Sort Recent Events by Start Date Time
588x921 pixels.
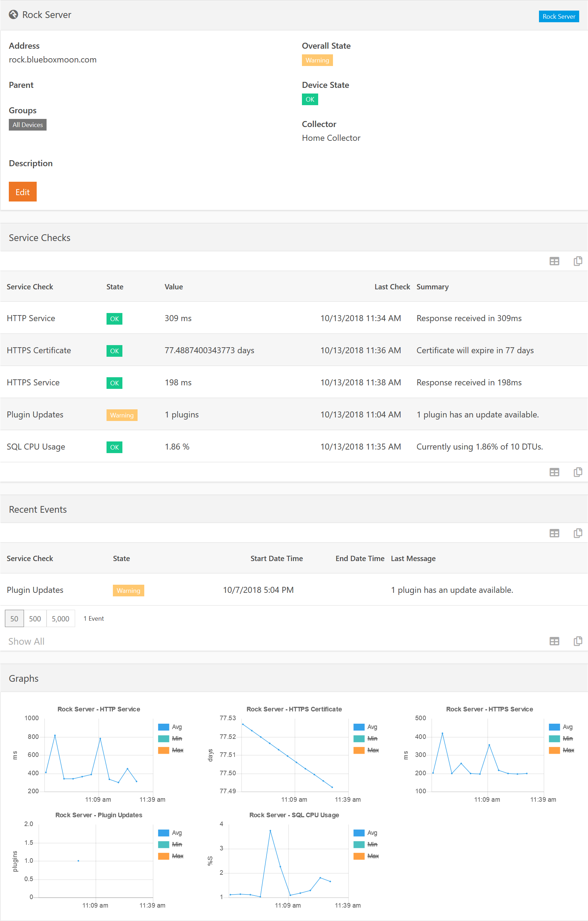pos(277,558)
